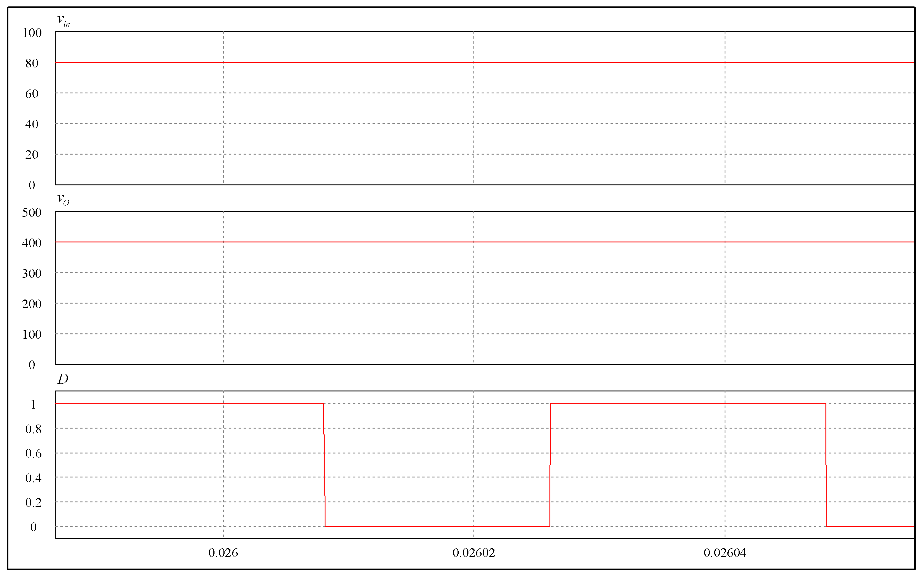Click the red v_in trace at 80
924x575 pixels.
pyautogui.click(x=342, y=62)
